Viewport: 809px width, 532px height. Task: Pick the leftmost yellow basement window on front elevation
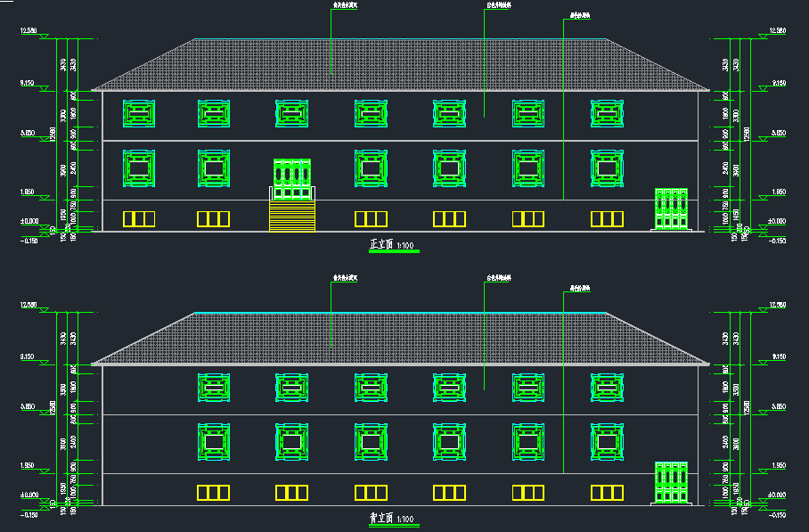click(139, 219)
